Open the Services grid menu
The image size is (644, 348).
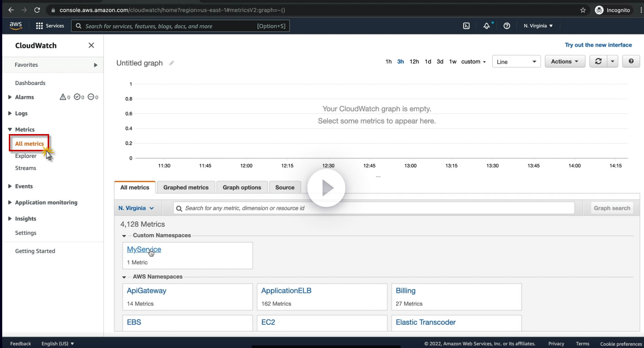[x=50, y=26]
